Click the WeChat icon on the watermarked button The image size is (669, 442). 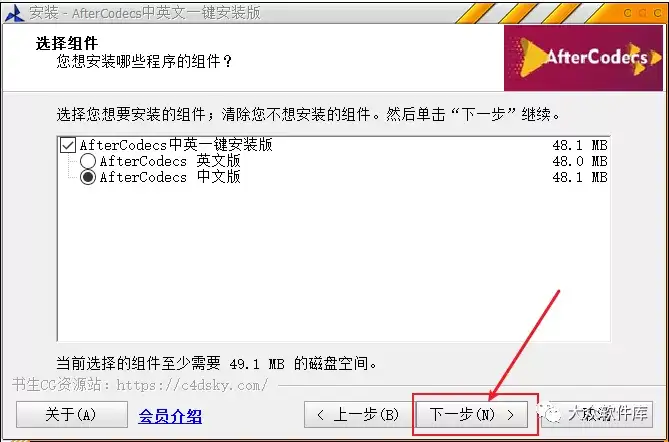(x=550, y=413)
